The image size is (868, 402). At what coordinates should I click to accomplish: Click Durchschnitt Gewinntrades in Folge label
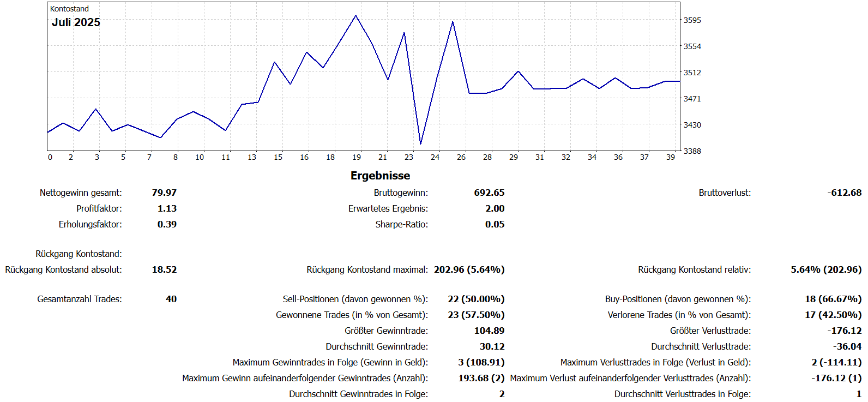click(x=358, y=394)
